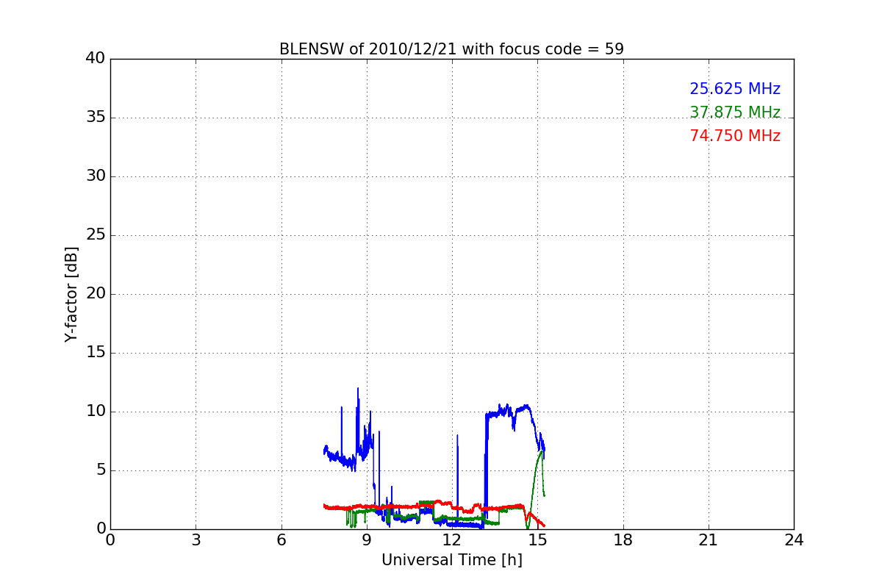The image size is (882, 588).
Task: Click y-axis tick label '5'
Action: 100,470
